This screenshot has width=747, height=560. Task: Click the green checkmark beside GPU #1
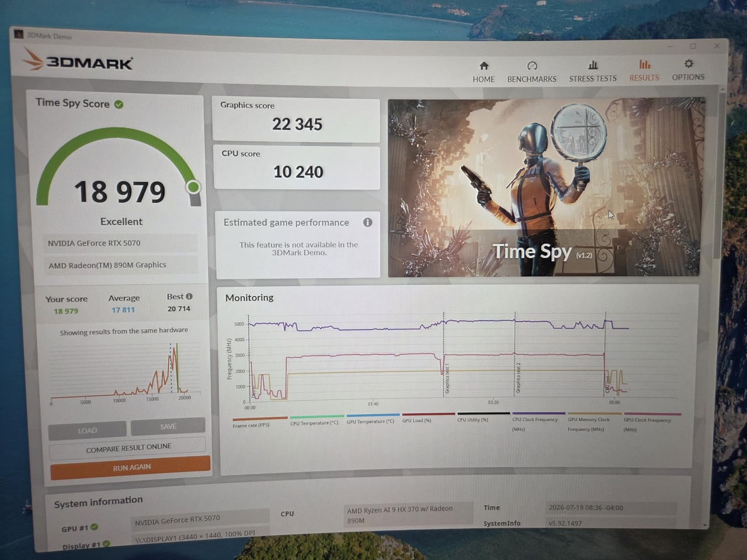point(94,527)
